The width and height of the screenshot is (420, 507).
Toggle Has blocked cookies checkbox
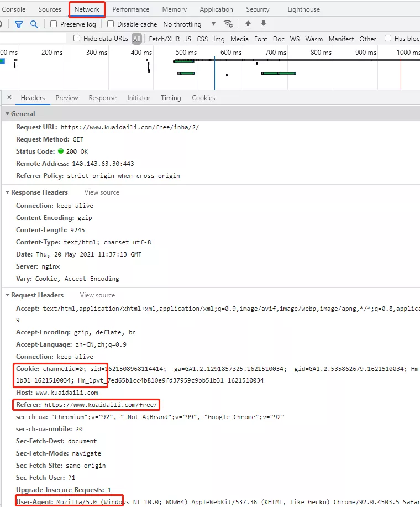[388, 39]
